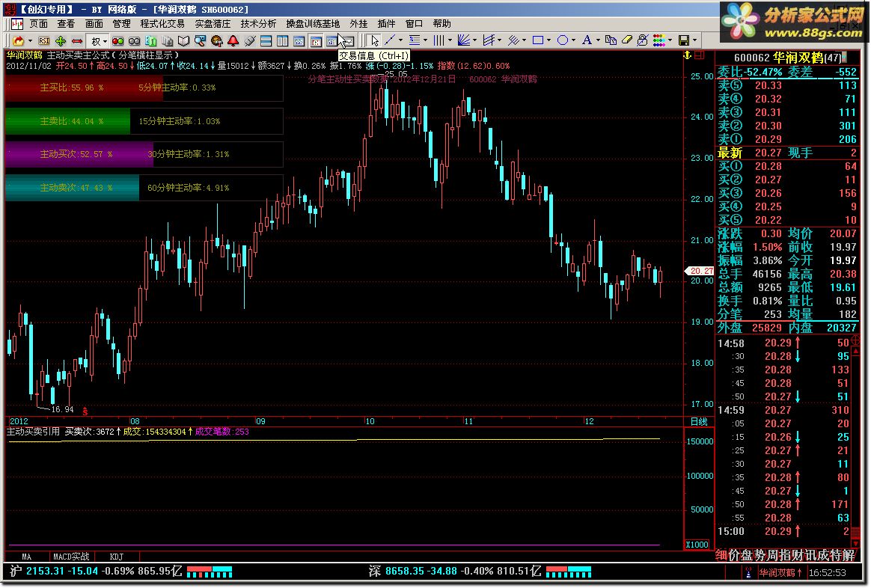Expand dropdown arrow next to save icon
This screenshot has width=871, height=588.
point(694,40)
